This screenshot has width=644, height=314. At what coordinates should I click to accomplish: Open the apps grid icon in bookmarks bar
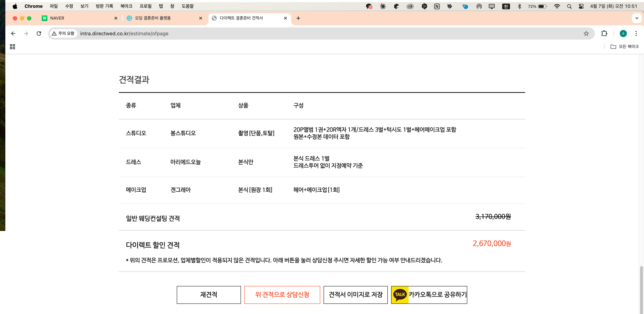[12, 47]
